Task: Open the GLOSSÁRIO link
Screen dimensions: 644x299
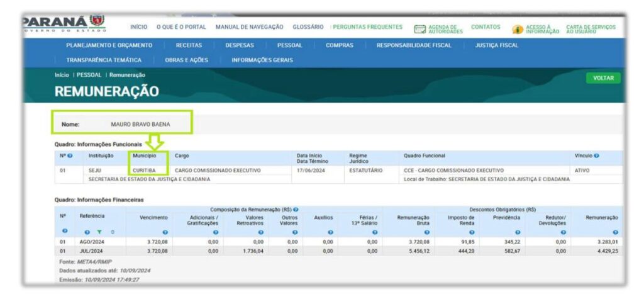Action: tap(308, 27)
